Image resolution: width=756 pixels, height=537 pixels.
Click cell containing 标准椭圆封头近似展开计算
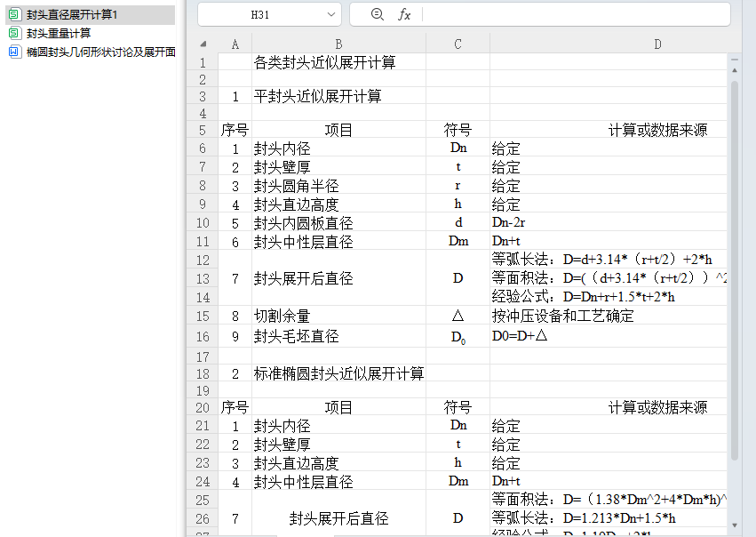[x=339, y=373]
